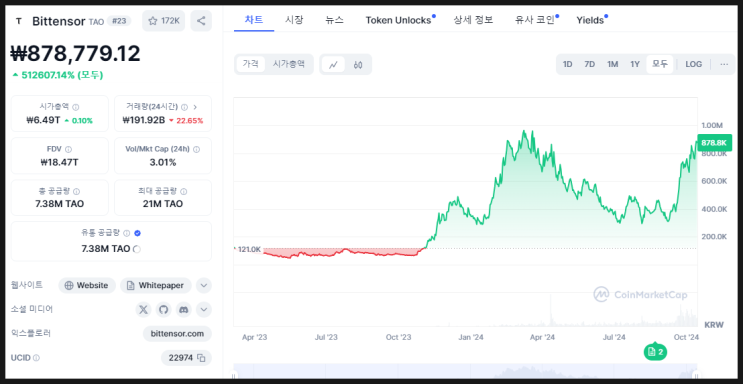Click the star watchlist icon showing 172K

(x=163, y=21)
